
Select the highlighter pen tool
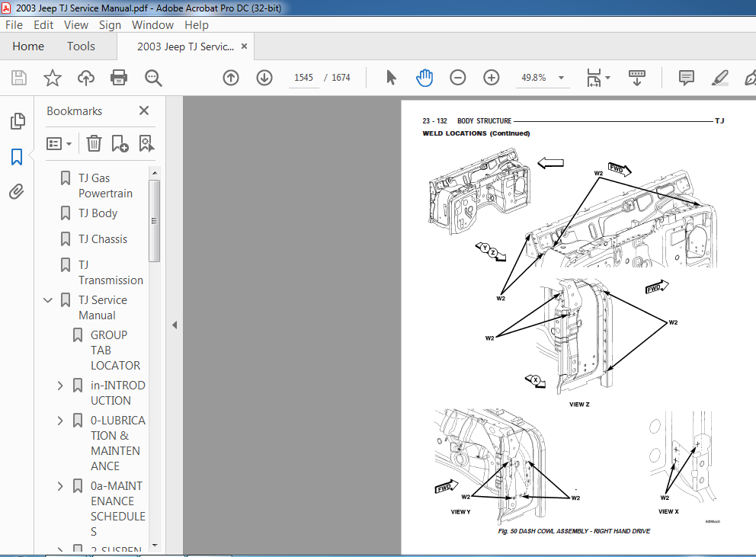(x=720, y=78)
